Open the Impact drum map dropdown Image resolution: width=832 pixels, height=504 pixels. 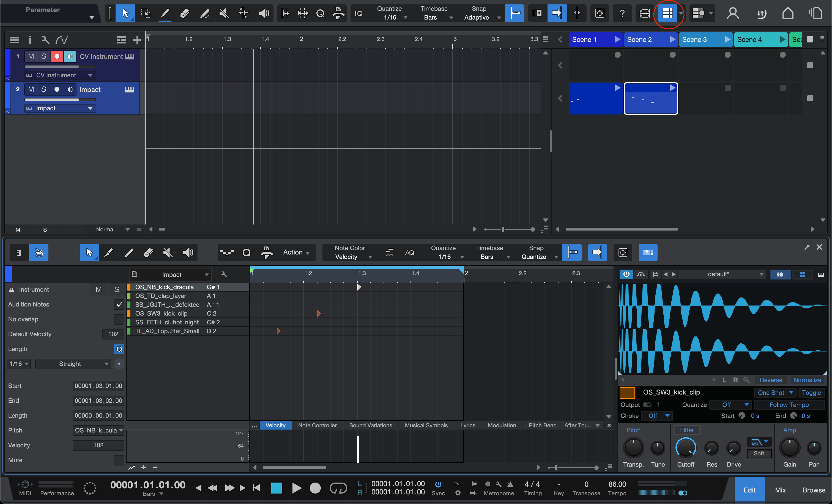point(171,275)
